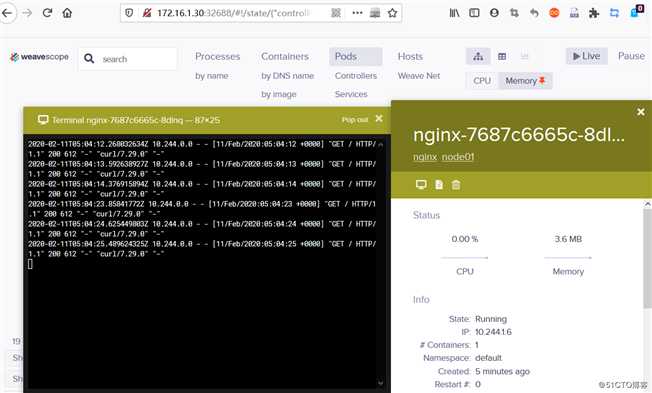The width and height of the screenshot is (652, 393).
Task: Select the Containers topology
Action: coord(285,57)
